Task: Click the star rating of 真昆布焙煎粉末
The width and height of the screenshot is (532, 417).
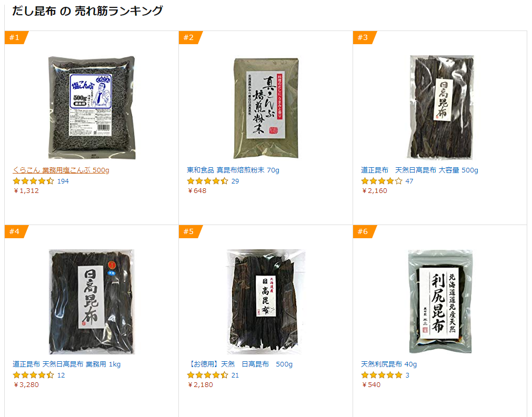Action: (207, 181)
